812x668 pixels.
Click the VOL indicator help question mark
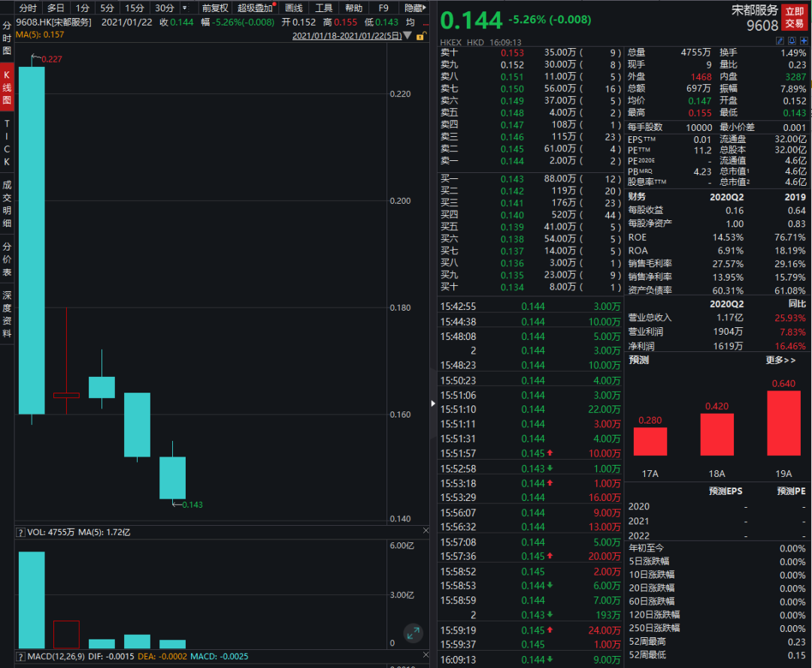click(20, 533)
